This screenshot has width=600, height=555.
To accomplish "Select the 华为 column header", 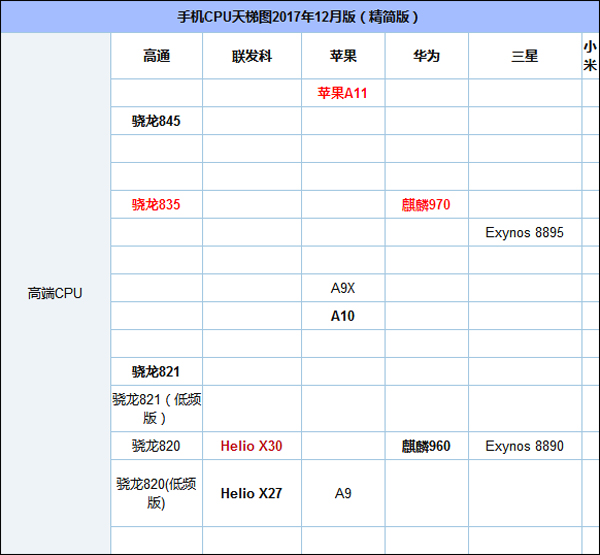I will (x=427, y=56).
